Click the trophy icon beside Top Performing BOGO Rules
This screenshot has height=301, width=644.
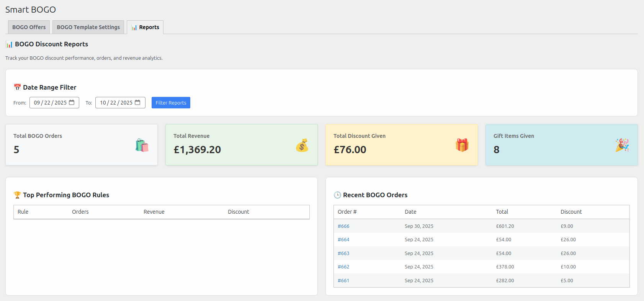(17, 195)
